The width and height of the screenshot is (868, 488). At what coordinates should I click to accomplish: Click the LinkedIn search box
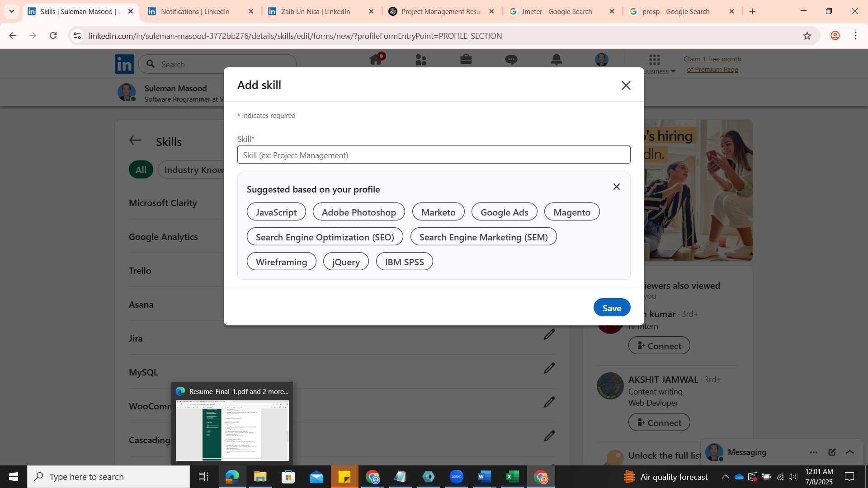click(x=217, y=64)
